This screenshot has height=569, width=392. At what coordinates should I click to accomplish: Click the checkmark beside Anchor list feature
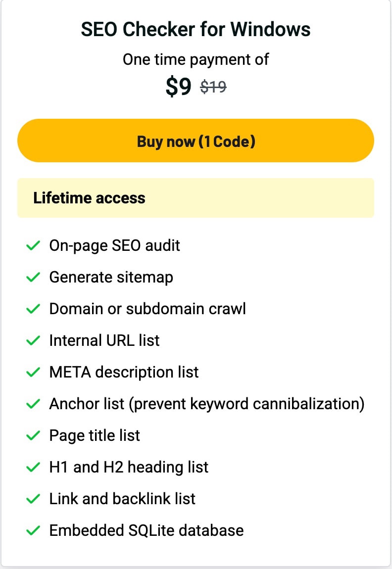33,404
